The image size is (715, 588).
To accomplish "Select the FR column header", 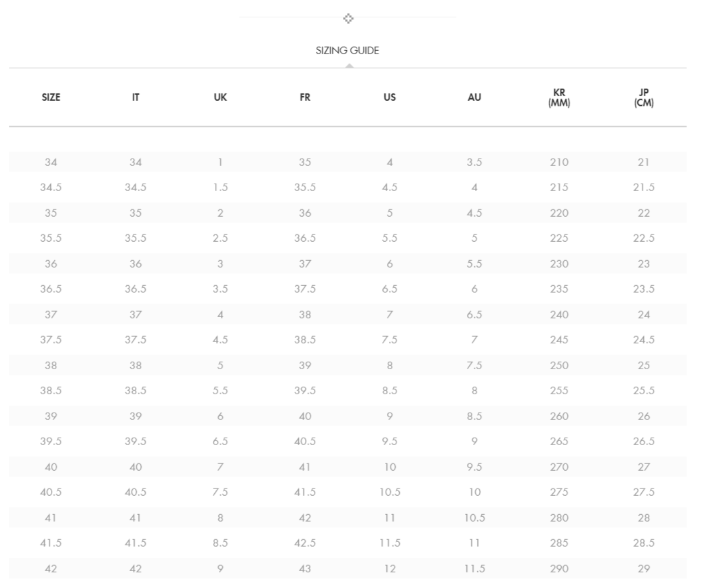I will (x=304, y=97).
